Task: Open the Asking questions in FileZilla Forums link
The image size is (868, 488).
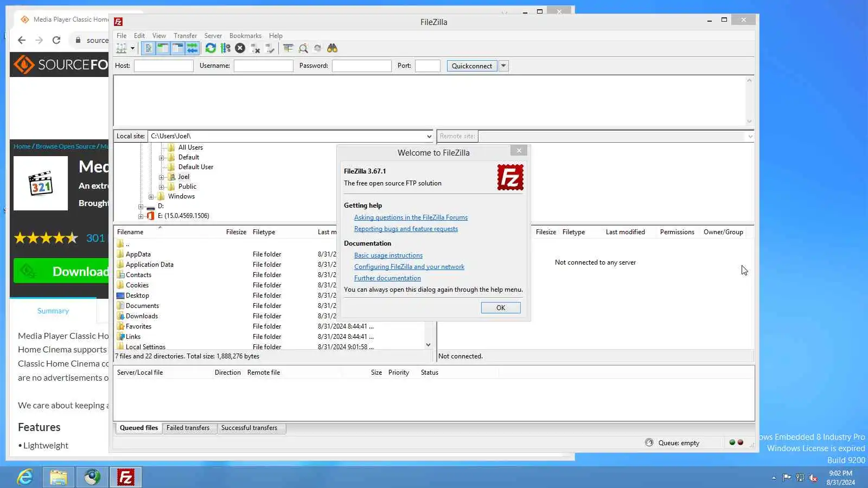Action: click(411, 217)
